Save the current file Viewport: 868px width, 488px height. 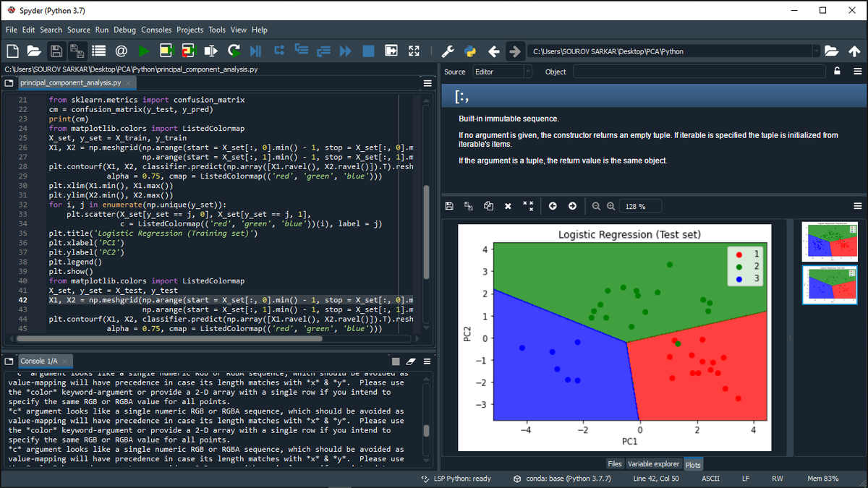56,51
